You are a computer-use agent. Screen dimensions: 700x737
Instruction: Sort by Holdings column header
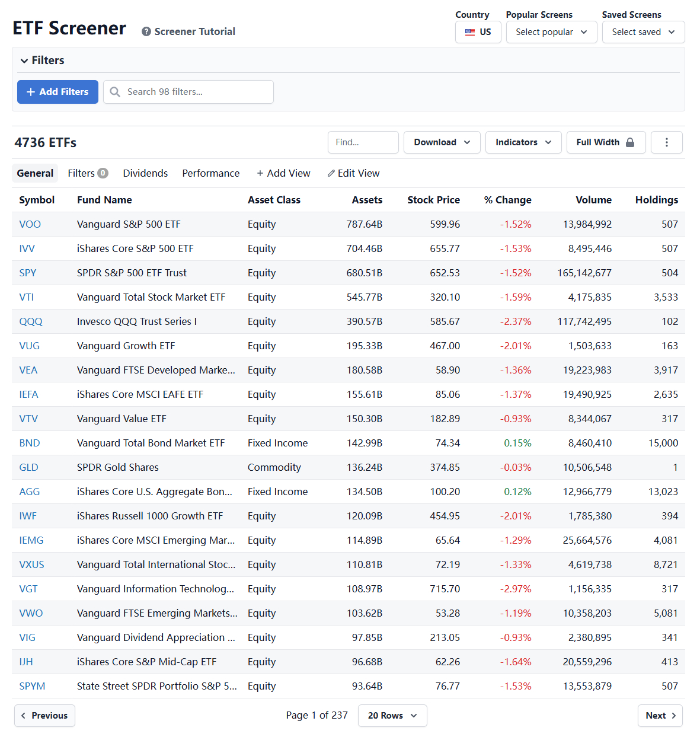tap(656, 200)
